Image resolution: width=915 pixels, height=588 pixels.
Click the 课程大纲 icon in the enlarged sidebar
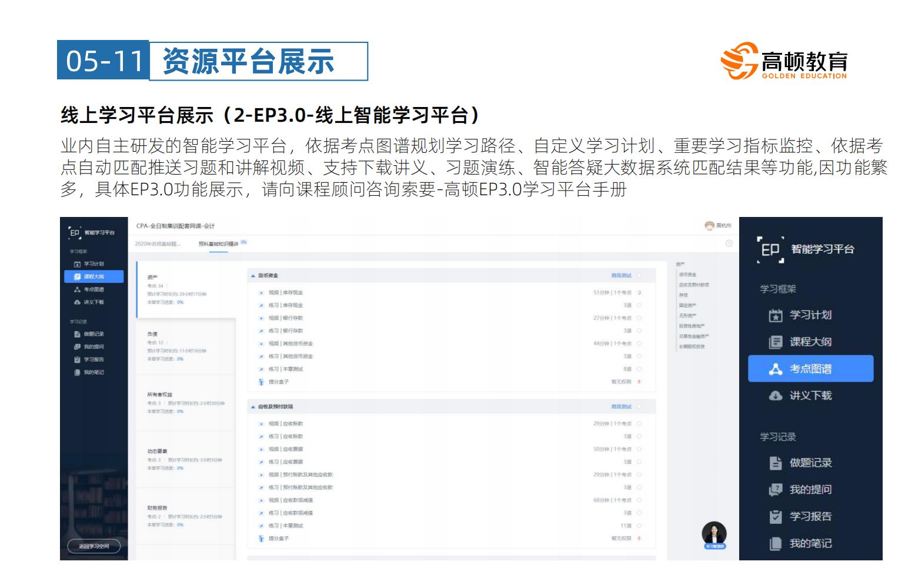point(776,342)
